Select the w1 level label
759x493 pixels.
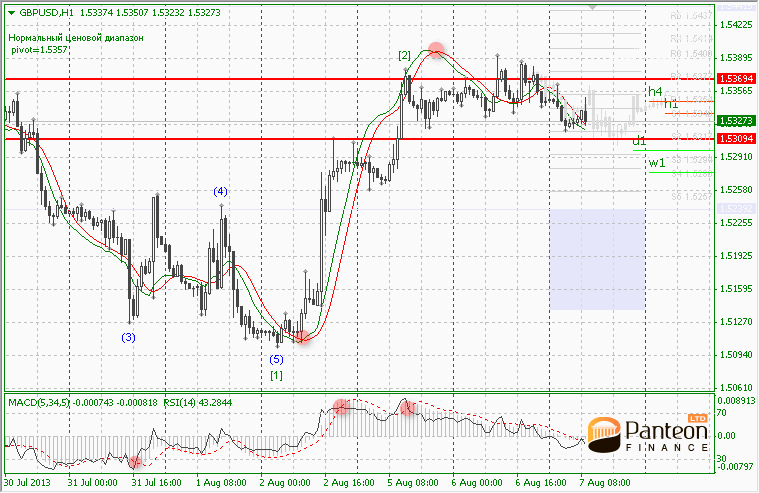tap(657, 163)
